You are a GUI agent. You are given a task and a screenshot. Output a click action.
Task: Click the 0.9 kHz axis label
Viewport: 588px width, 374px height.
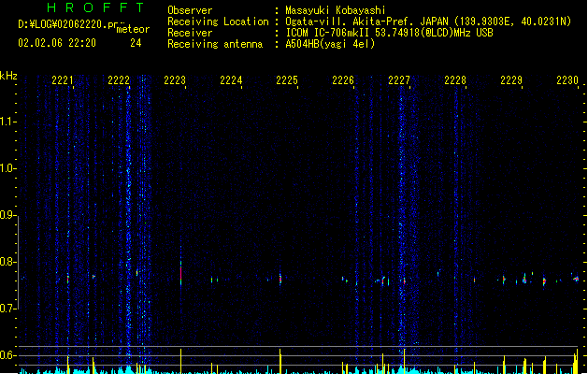(x=7, y=215)
